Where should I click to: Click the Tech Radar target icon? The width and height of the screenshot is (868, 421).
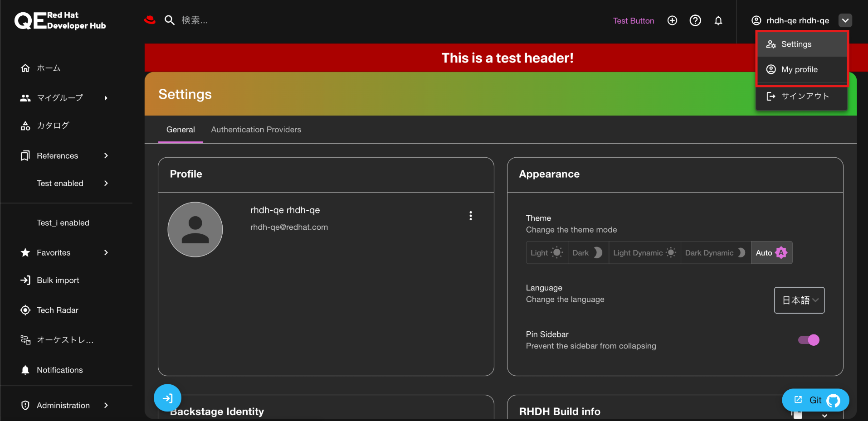[25, 310]
